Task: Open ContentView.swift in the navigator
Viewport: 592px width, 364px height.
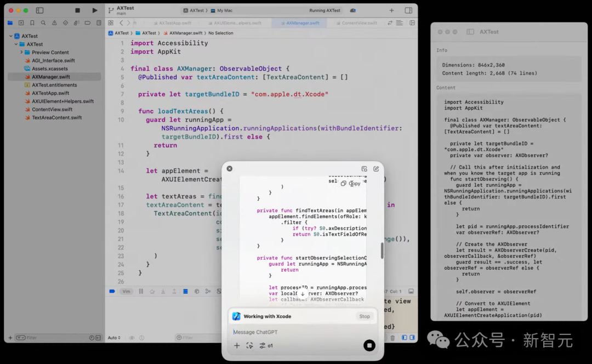Action: coord(52,110)
